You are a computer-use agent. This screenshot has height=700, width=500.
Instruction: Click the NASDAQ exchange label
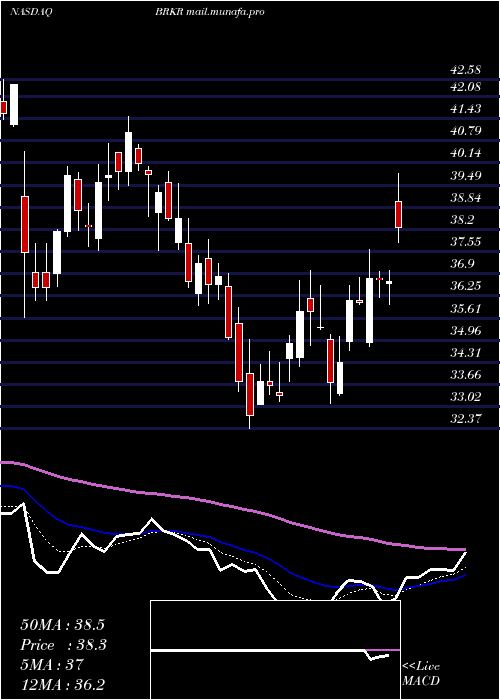[x=31, y=12]
